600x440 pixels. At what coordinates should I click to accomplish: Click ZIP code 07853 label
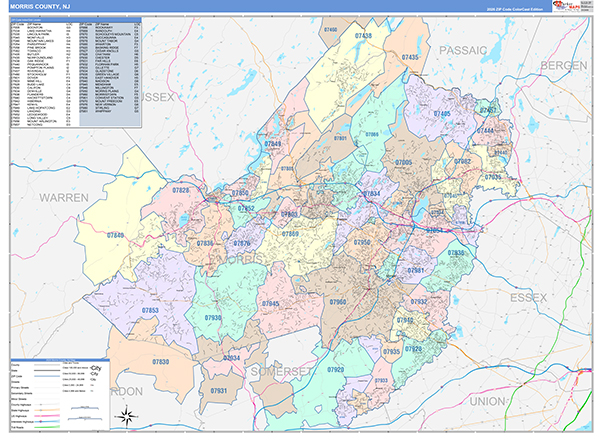(x=150, y=310)
